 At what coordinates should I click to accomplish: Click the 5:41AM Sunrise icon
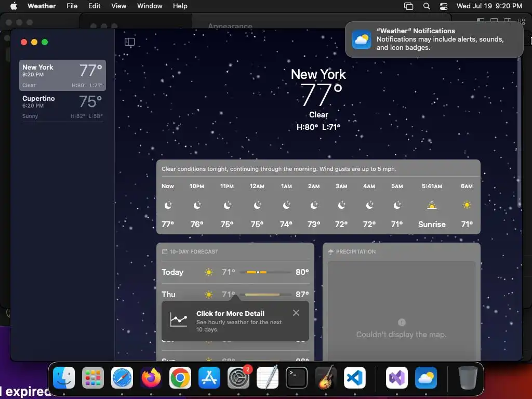pos(432,205)
